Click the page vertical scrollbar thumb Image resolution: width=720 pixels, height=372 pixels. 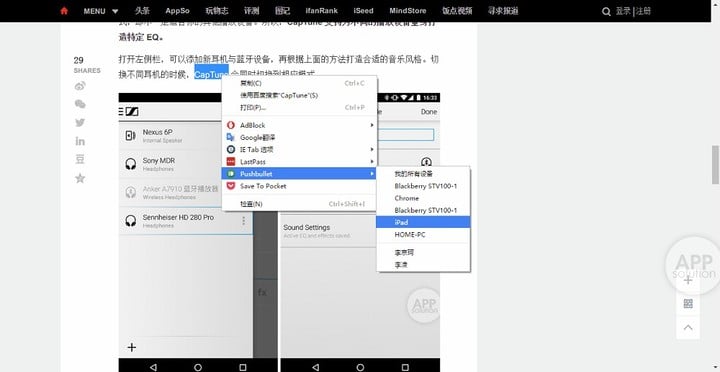715,164
